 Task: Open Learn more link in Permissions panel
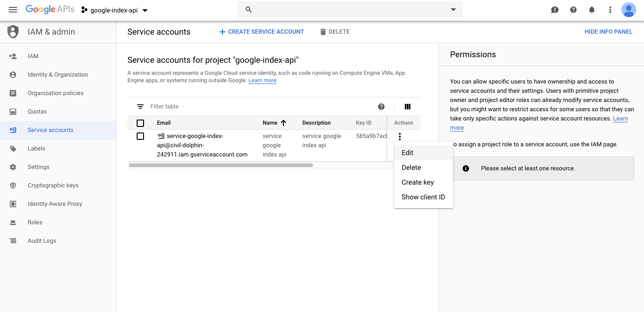click(620, 119)
